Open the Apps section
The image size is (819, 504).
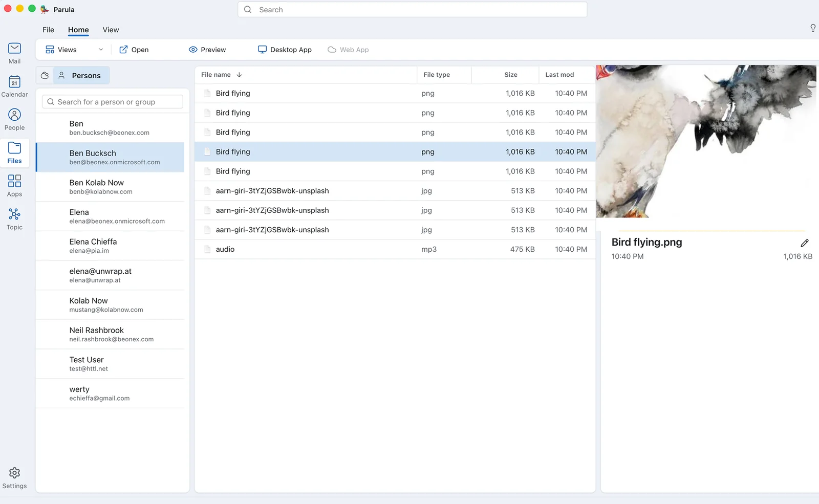(14, 186)
